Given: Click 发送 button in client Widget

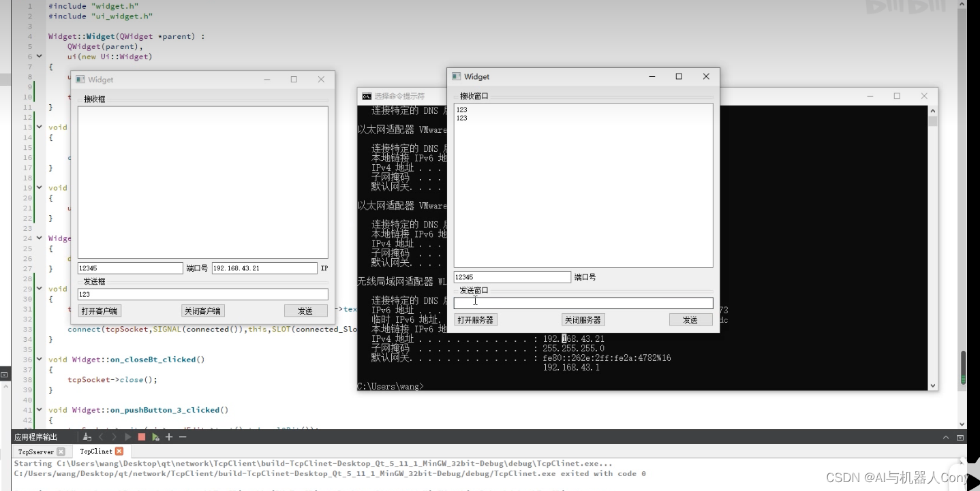Looking at the screenshot, I should pyautogui.click(x=306, y=311).
